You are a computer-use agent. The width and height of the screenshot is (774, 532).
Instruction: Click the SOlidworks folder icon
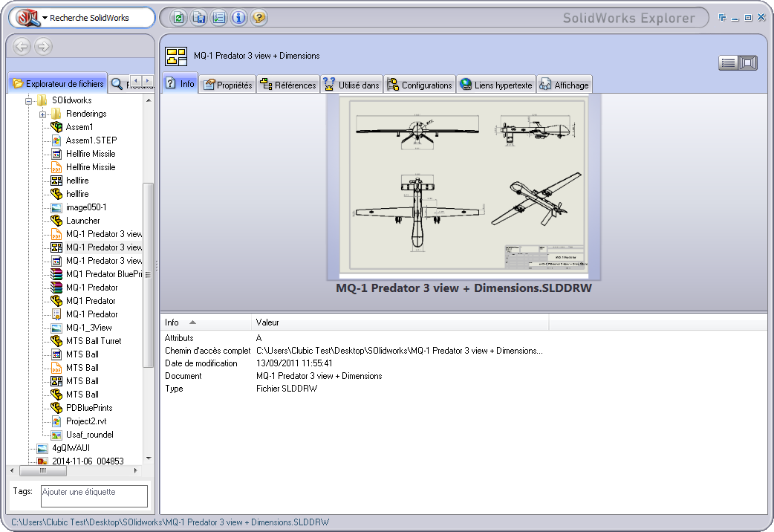[43, 100]
